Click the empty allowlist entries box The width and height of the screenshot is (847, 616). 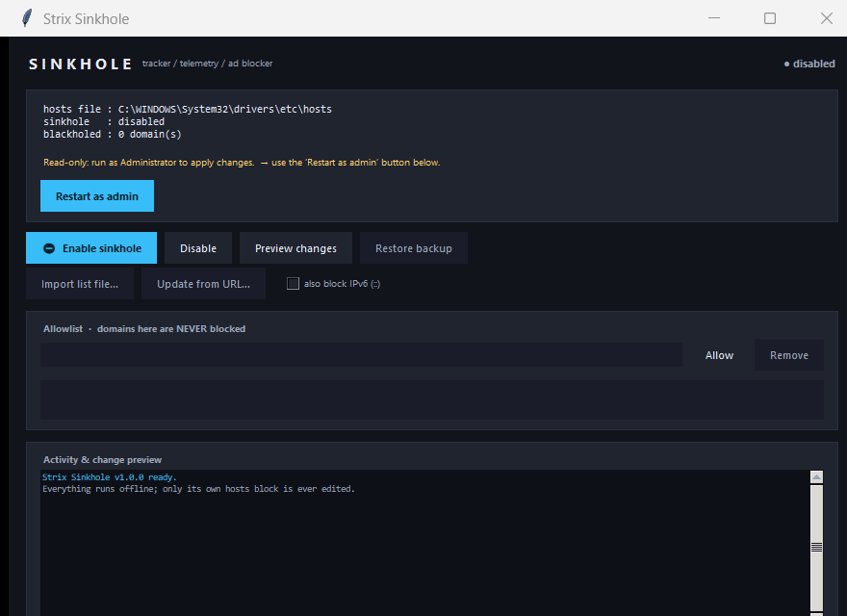click(432, 399)
